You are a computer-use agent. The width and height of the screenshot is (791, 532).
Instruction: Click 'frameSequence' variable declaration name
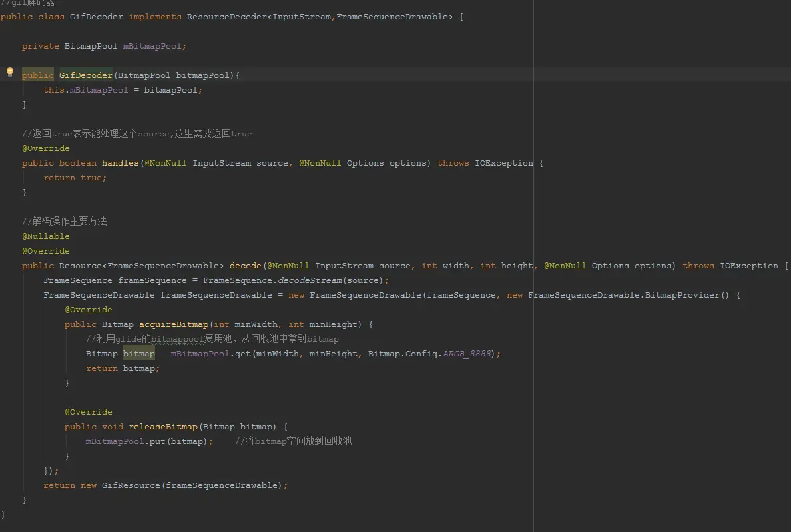[152, 280]
